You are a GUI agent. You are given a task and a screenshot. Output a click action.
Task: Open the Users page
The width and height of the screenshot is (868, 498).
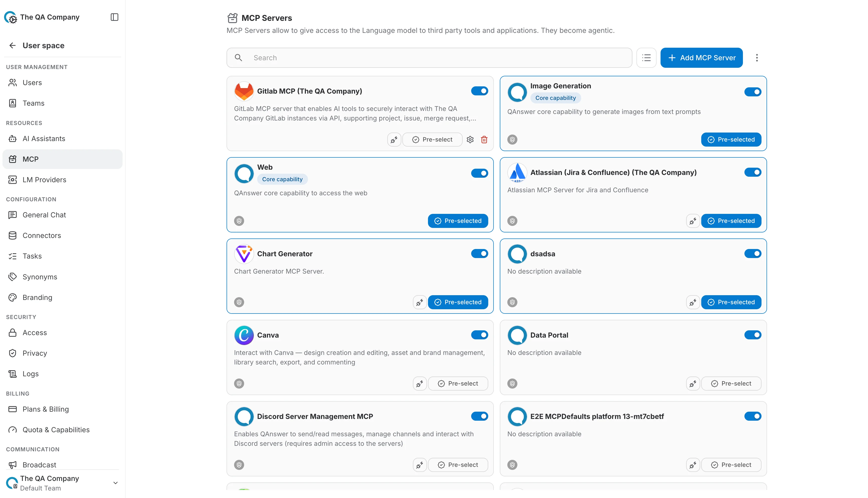tap(62, 83)
